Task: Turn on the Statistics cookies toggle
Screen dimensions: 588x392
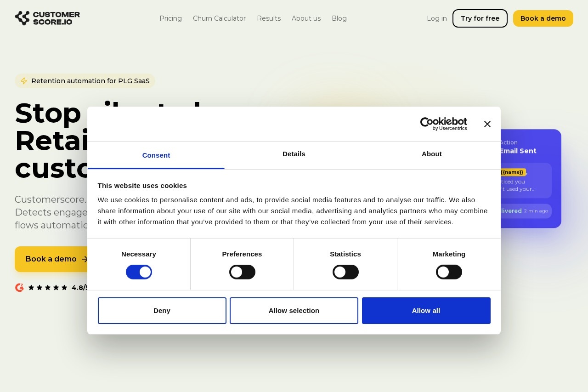Action: point(345,272)
